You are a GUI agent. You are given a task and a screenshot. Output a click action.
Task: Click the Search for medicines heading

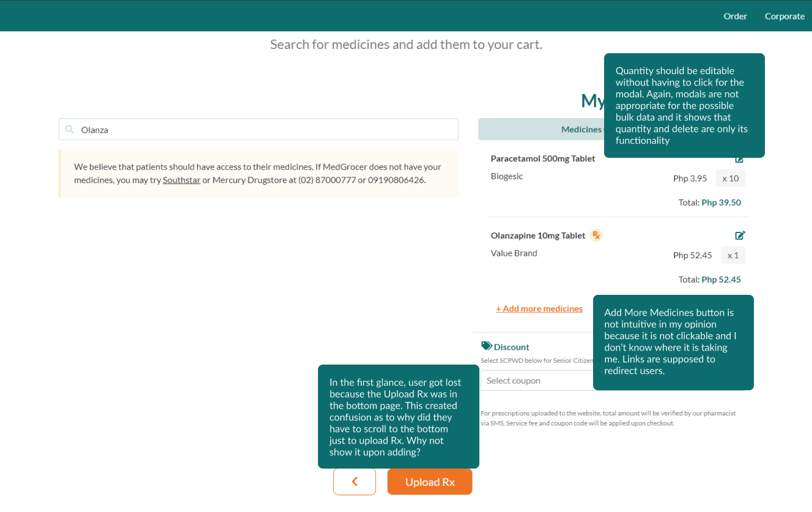click(406, 45)
